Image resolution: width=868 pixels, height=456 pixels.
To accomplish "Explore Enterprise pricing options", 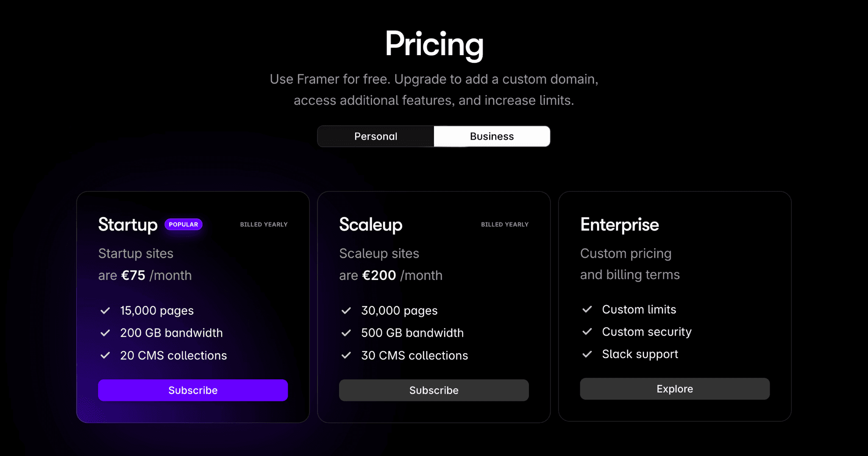I will point(675,389).
